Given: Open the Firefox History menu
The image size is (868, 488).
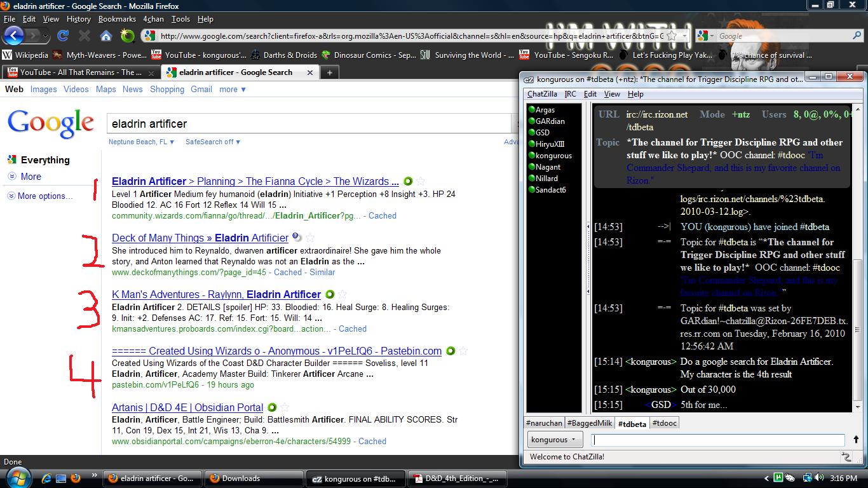Looking at the screenshot, I should point(79,19).
